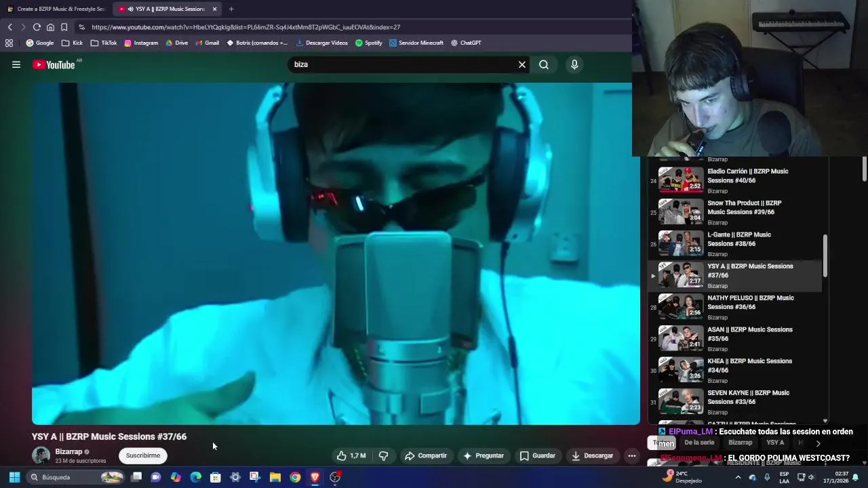Click the playlist scroll-down arrow
The width and height of the screenshot is (868, 488).
click(x=825, y=421)
